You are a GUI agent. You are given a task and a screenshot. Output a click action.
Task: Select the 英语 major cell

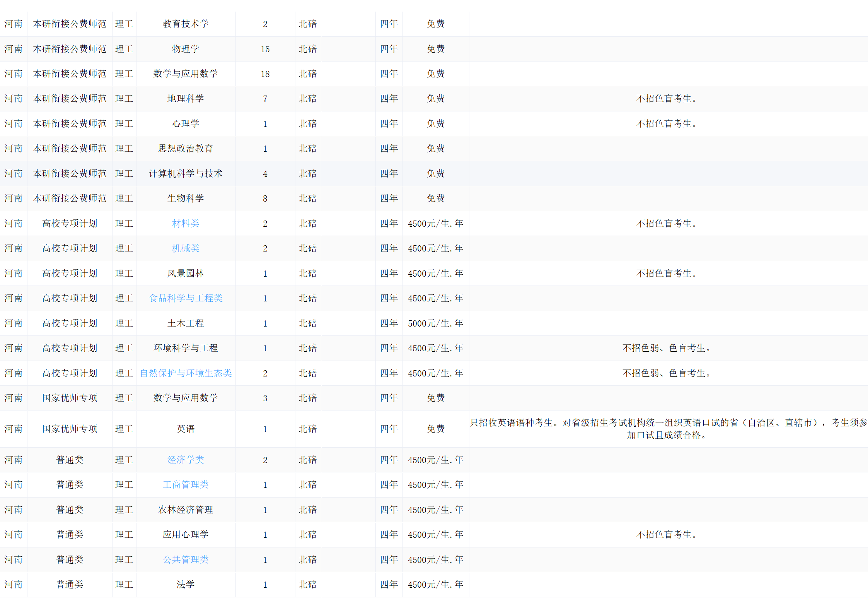click(x=186, y=429)
